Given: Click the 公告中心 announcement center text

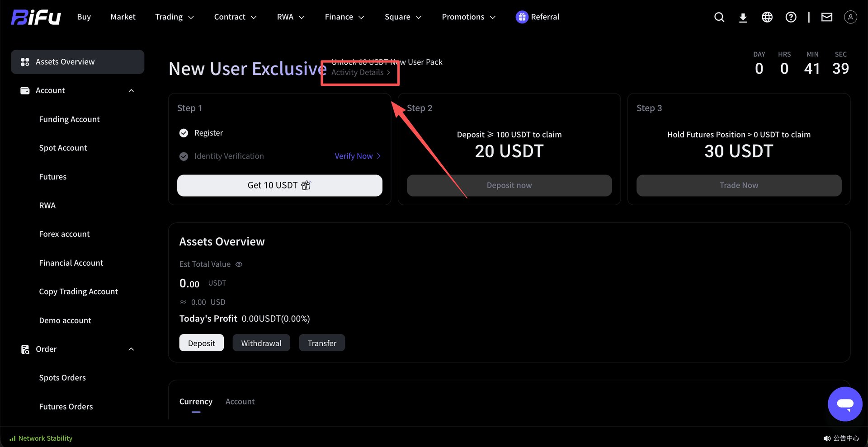Looking at the screenshot, I should pyautogui.click(x=846, y=438).
